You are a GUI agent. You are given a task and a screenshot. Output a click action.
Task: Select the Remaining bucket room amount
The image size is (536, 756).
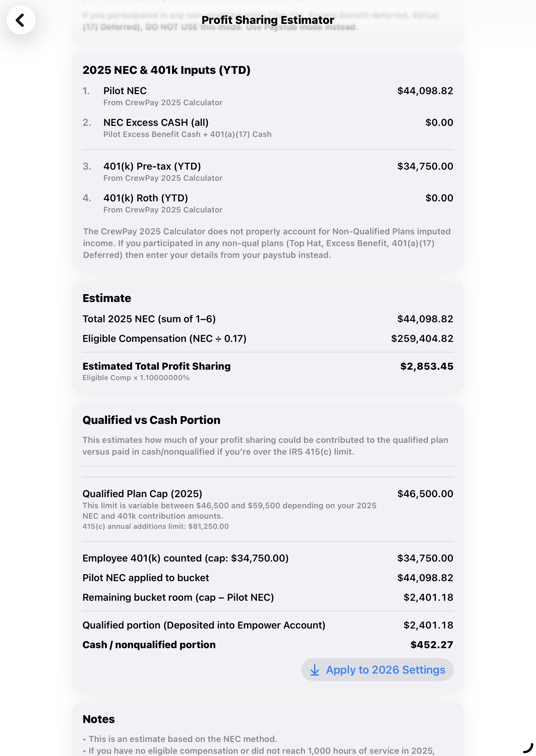(x=428, y=597)
